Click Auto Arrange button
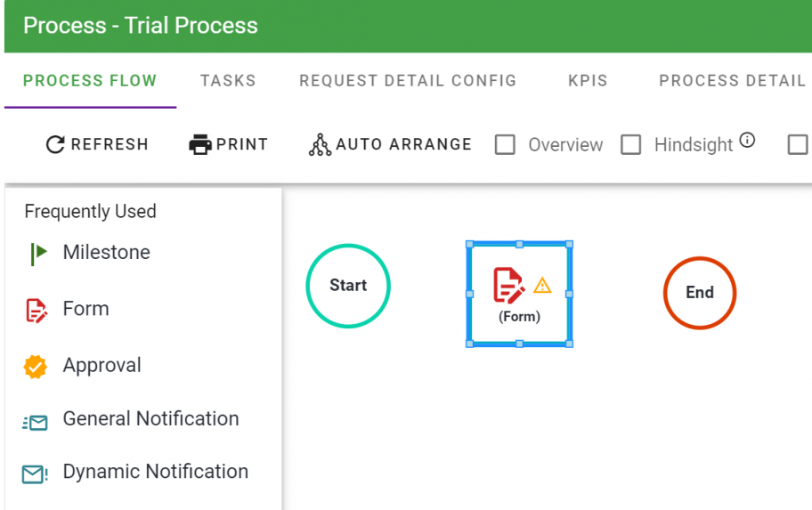 pos(390,144)
